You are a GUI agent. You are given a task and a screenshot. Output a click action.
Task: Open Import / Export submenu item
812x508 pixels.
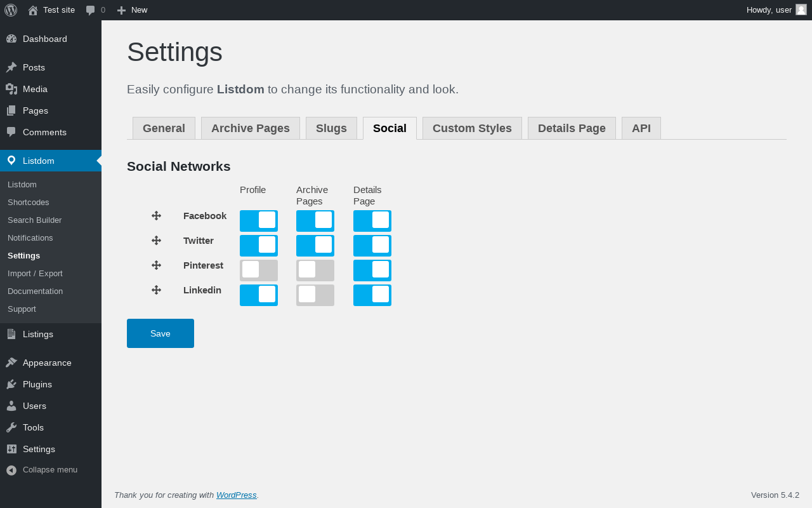click(x=36, y=274)
